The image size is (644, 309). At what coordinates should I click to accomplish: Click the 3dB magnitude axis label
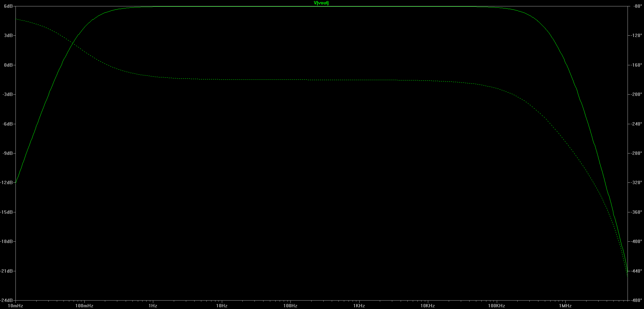pyautogui.click(x=9, y=36)
